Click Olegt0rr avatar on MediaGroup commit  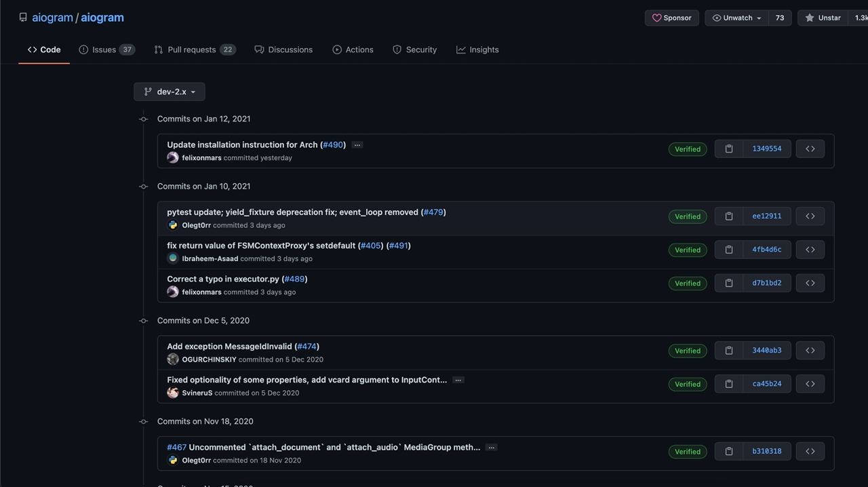(173, 460)
